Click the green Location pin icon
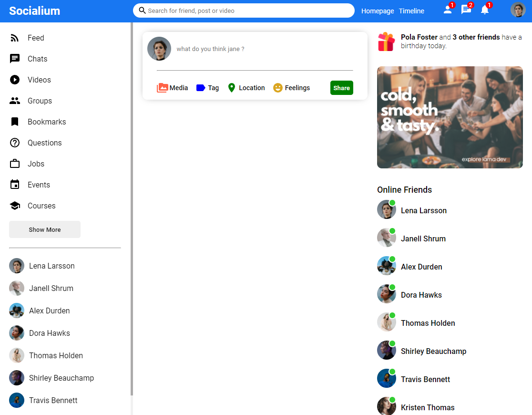 point(231,88)
